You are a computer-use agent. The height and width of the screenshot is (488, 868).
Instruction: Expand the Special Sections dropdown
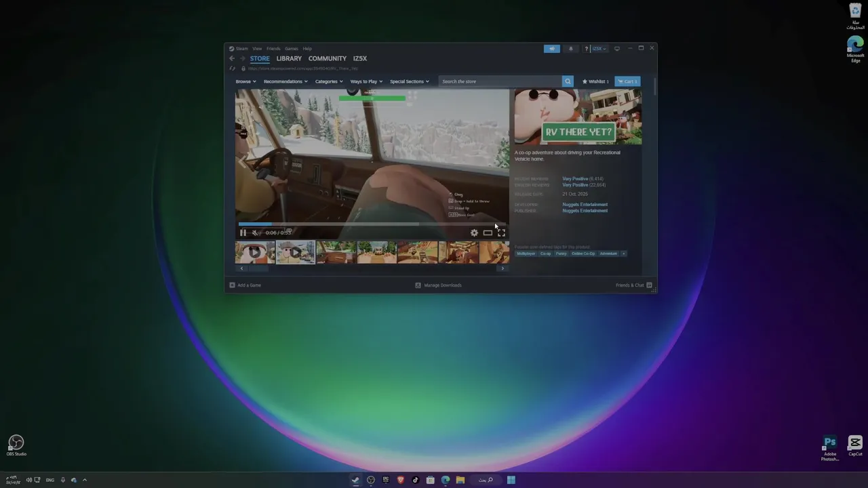coord(410,81)
